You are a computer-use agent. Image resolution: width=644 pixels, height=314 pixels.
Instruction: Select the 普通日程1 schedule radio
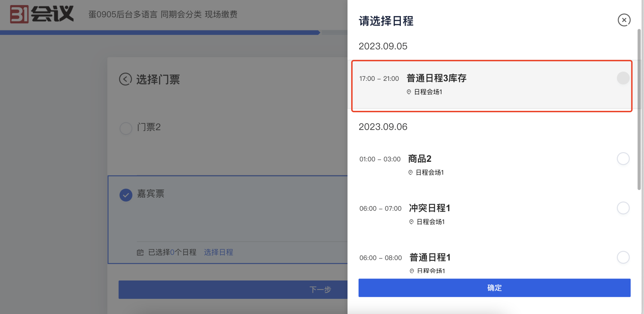[x=623, y=257]
